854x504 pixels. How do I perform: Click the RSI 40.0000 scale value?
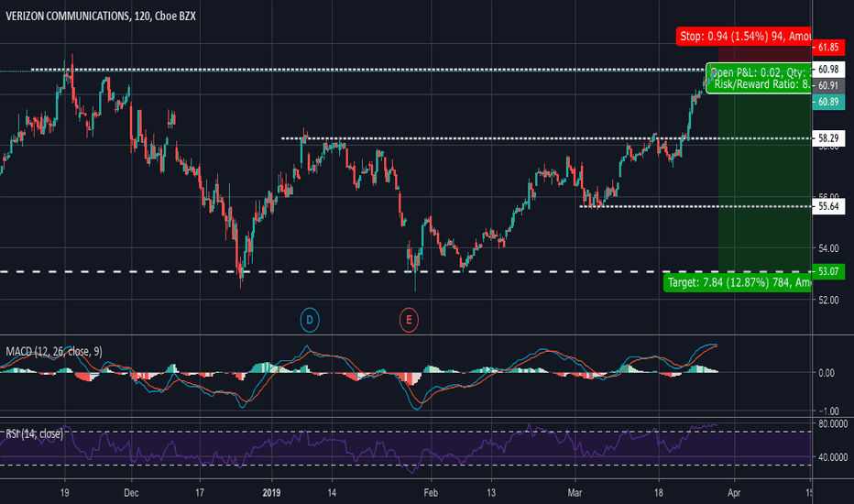pos(833,457)
